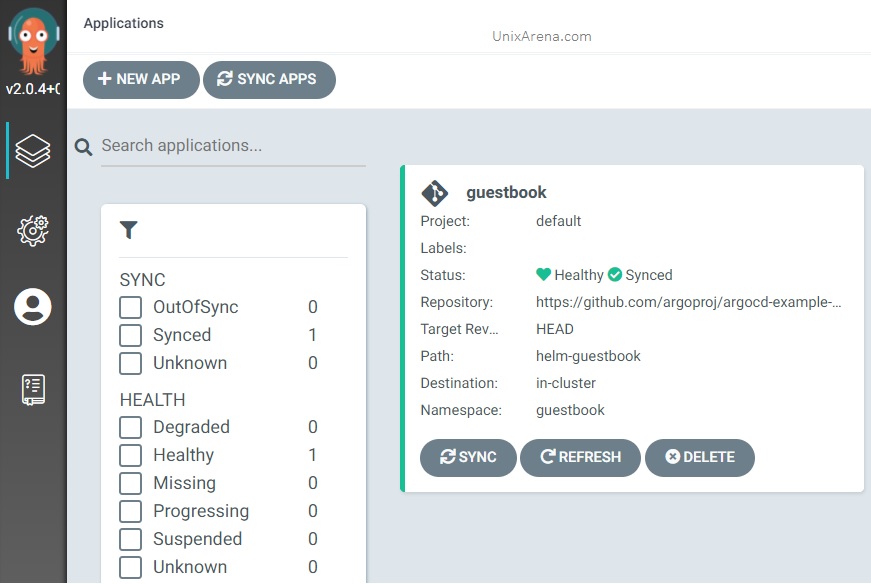Click the green Synced checkmark icon

tap(615, 274)
